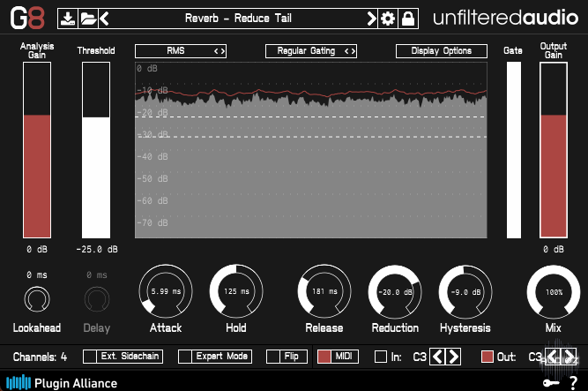Click the Mix knob
This screenshot has height=391, width=588.
tap(554, 291)
